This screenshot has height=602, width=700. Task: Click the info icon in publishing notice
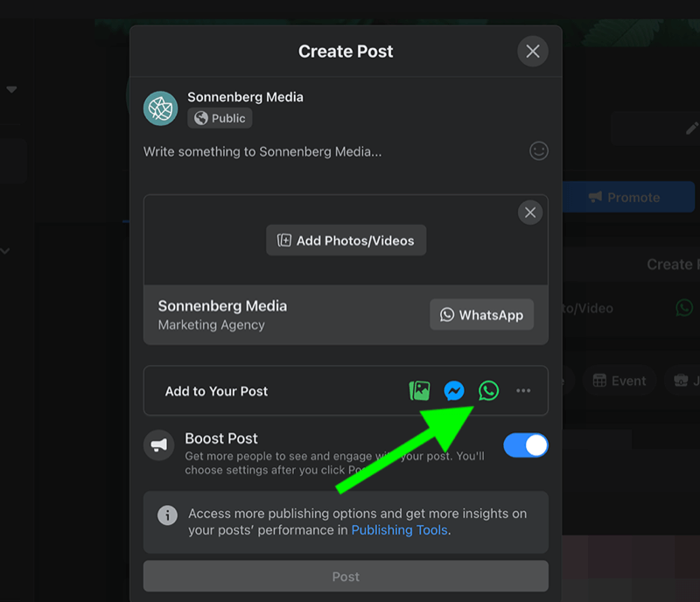tap(167, 515)
